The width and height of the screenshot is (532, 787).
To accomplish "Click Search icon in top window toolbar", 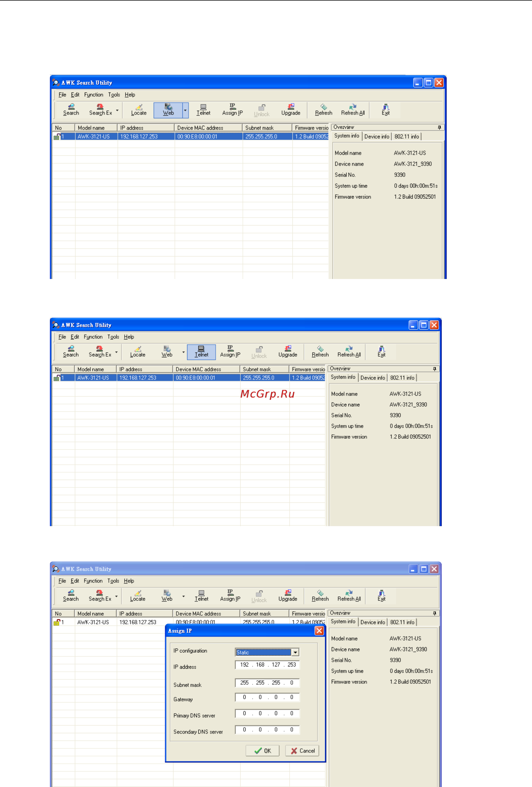I will pyautogui.click(x=71, y=110).
